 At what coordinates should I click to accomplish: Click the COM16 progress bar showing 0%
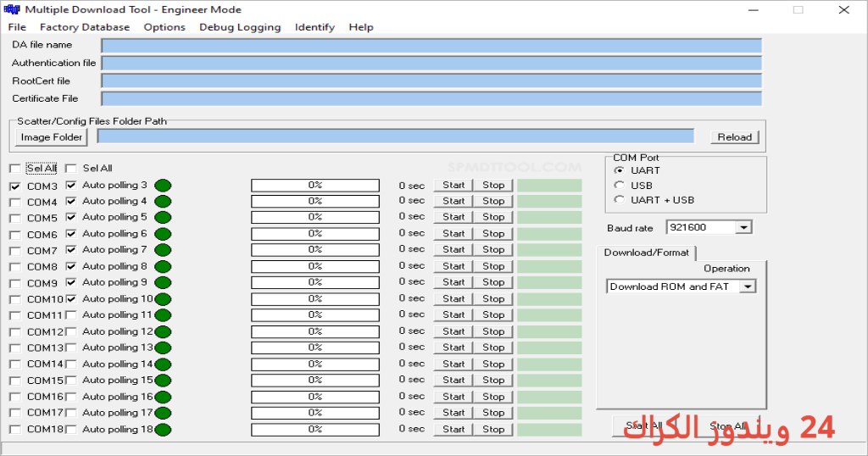click(x=315, y=397)
